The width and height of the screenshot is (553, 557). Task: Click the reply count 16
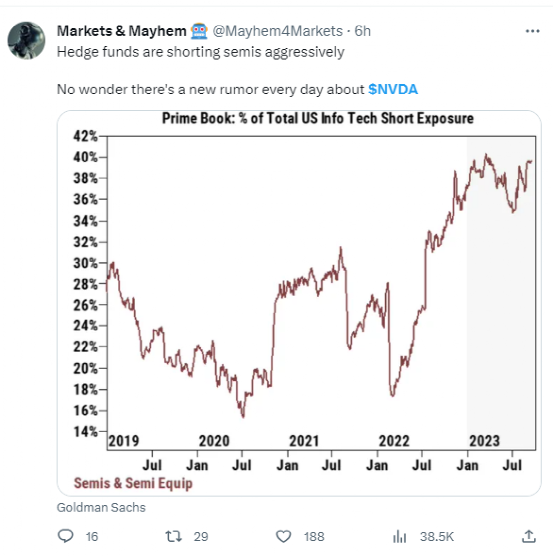click(92, 536)
